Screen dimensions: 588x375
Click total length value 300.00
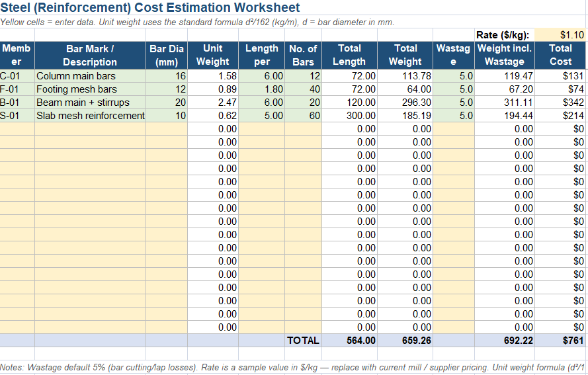pyautogui.click(x=349, y=116)
